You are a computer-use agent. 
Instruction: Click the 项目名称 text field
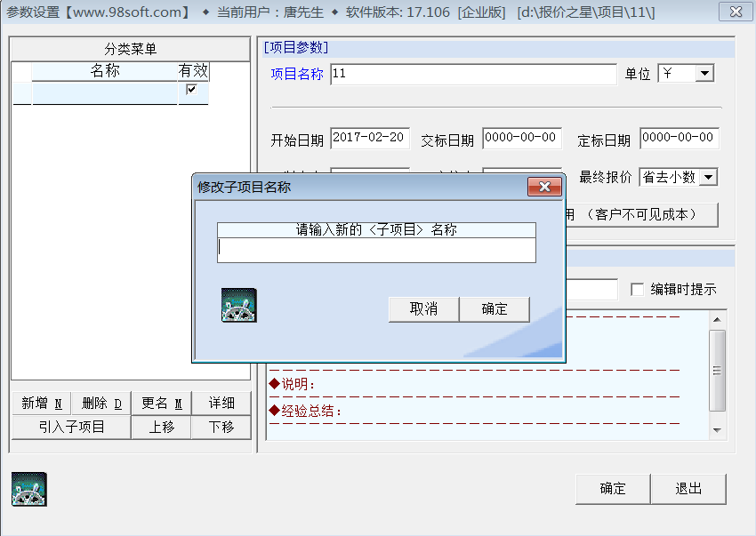[x=473, y=75]
